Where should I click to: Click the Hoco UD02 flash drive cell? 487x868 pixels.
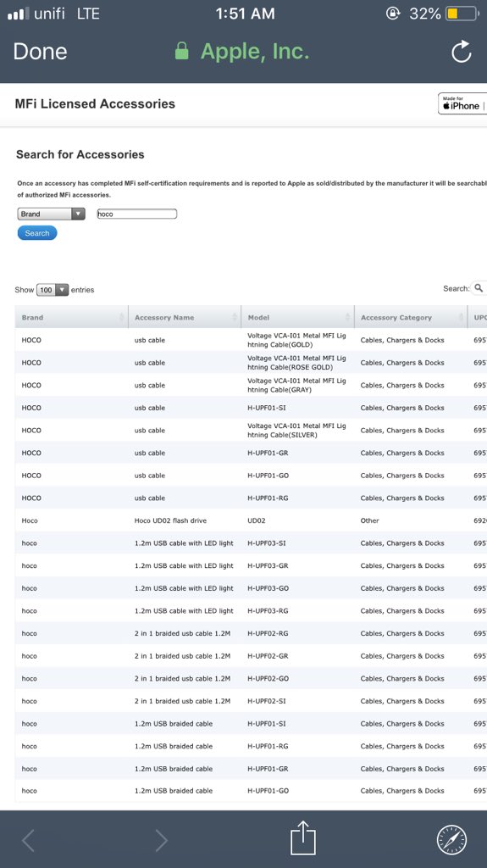coord(170,520)
